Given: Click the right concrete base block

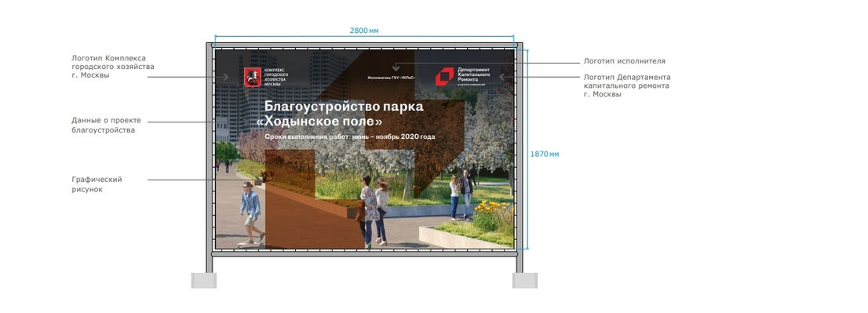Looking at the screenshot, I should click(x=525, y=280).
